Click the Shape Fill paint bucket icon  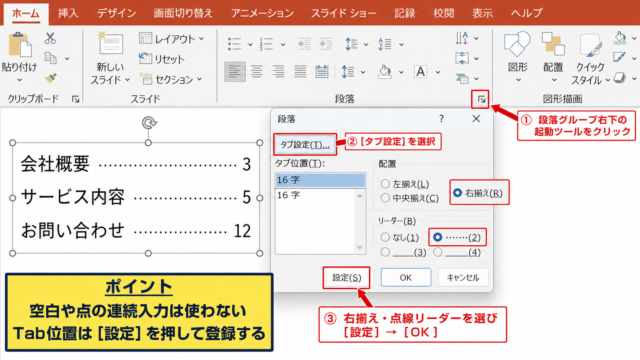coord(620,38)
